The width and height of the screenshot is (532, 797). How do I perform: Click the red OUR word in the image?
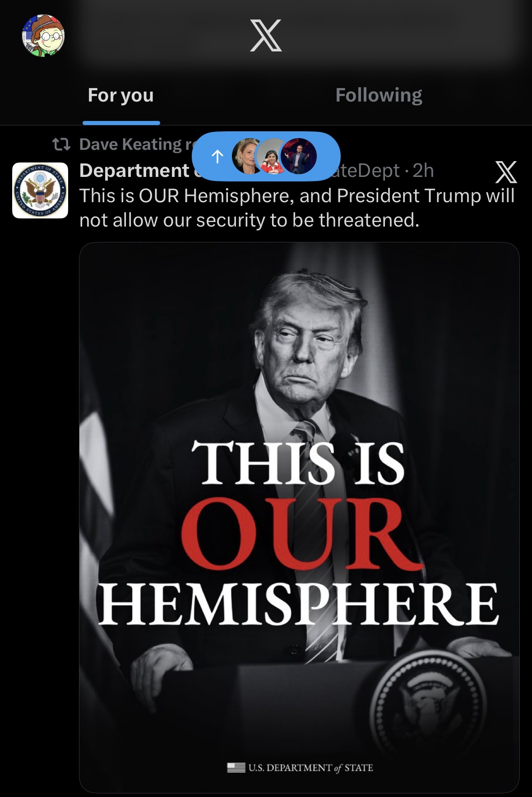[x=298, y=534]
